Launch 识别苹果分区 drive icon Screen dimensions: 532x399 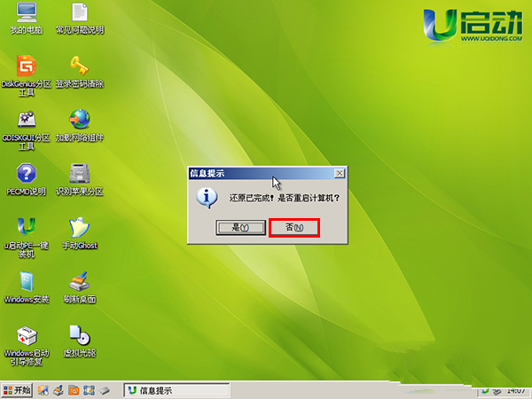(80, 173)
